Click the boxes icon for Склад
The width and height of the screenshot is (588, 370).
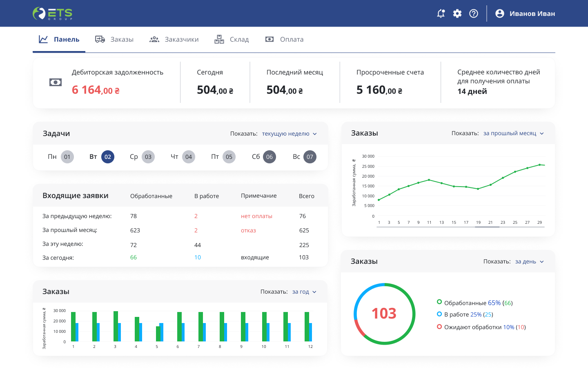pyautogui.click(x=219, y=39)
